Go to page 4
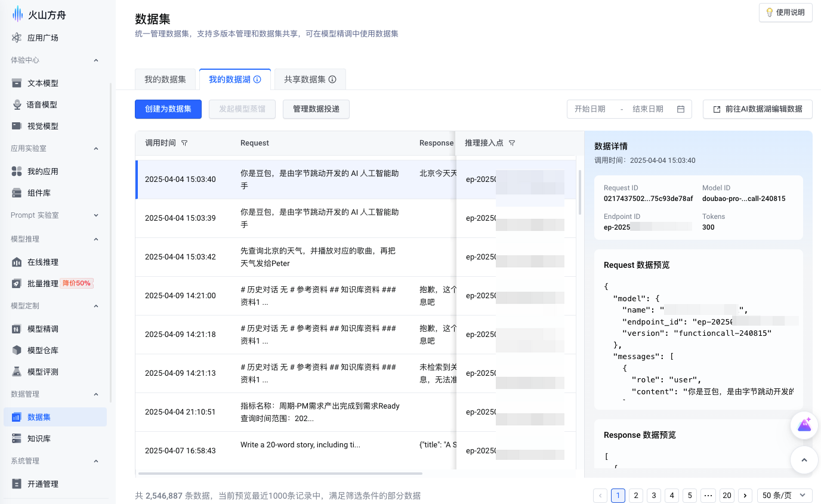The width and height of the screenshot is (821, 504). 672,496
